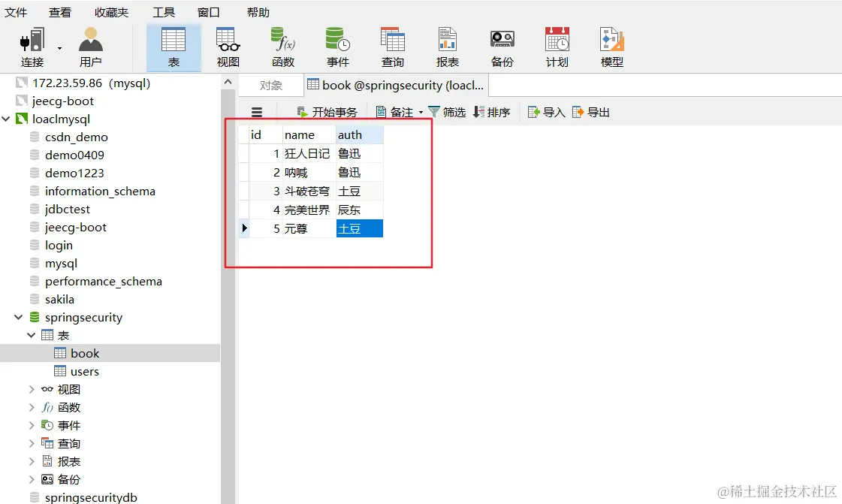Open the 备注 dropdown arrow

tap(421, 111)
